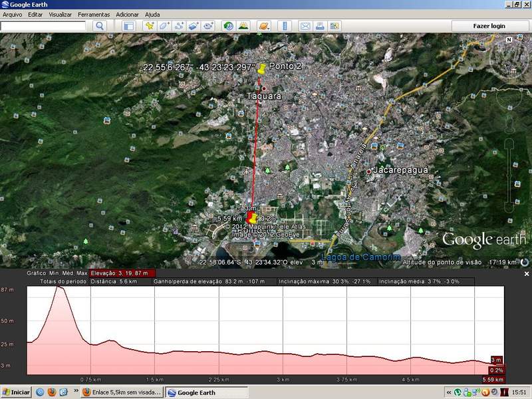The width and height of the screenshot is (532, 399).
Task: Click the Jacarepaguá place marker
Action: (369, 172)
